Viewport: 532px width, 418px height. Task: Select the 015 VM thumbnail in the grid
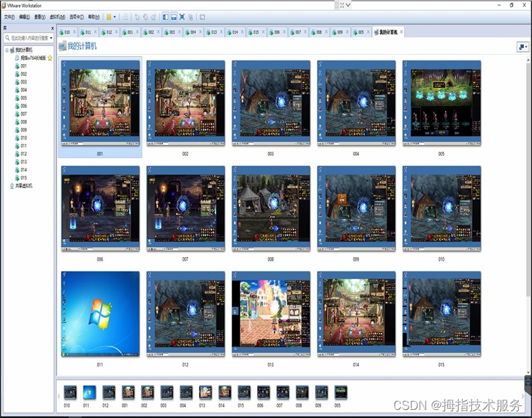click(441, 314)
